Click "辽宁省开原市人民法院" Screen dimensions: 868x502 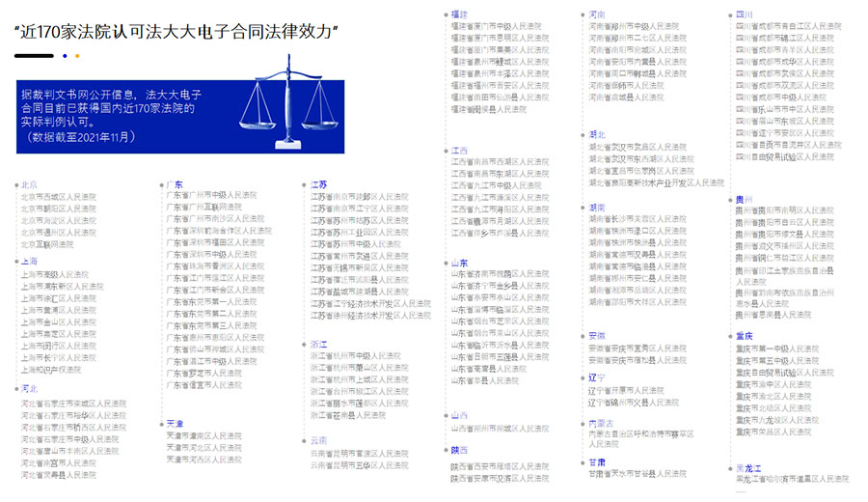pyautogui.click(x=626, y=391)
